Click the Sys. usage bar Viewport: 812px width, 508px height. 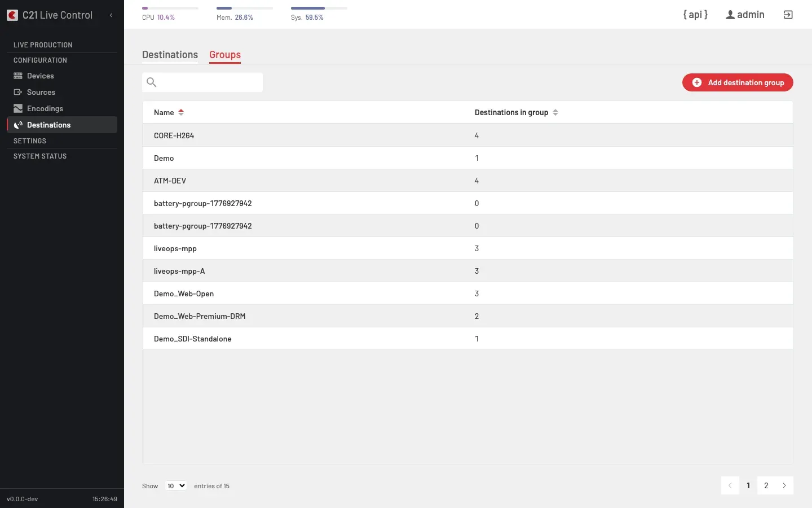pyautogui.click(x=319, y=8)
